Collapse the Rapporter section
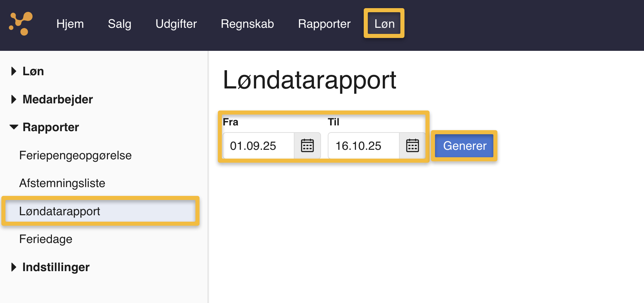The width and height of the screenshot is (644, 303). click(51, 127)
